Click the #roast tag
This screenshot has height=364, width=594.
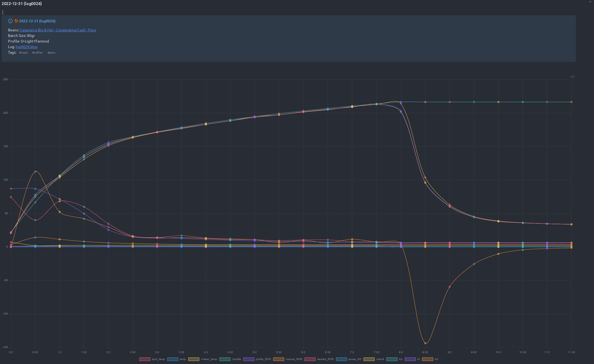[x=23, y=53]
